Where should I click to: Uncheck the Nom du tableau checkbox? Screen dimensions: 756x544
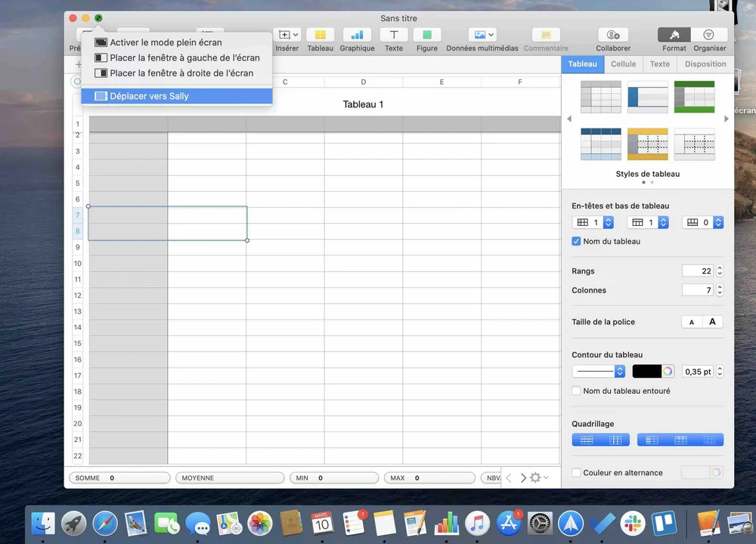coord(576,242)
